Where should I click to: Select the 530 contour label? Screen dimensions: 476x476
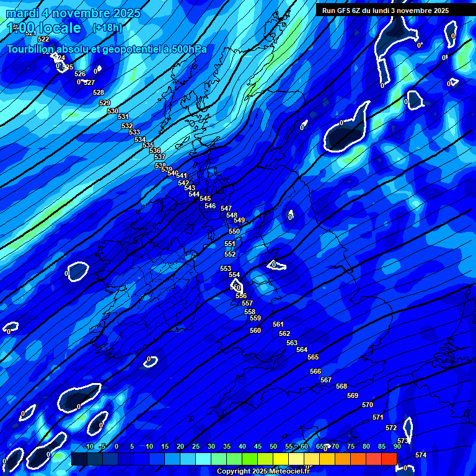pyautogui.click(x=113, y=112)
